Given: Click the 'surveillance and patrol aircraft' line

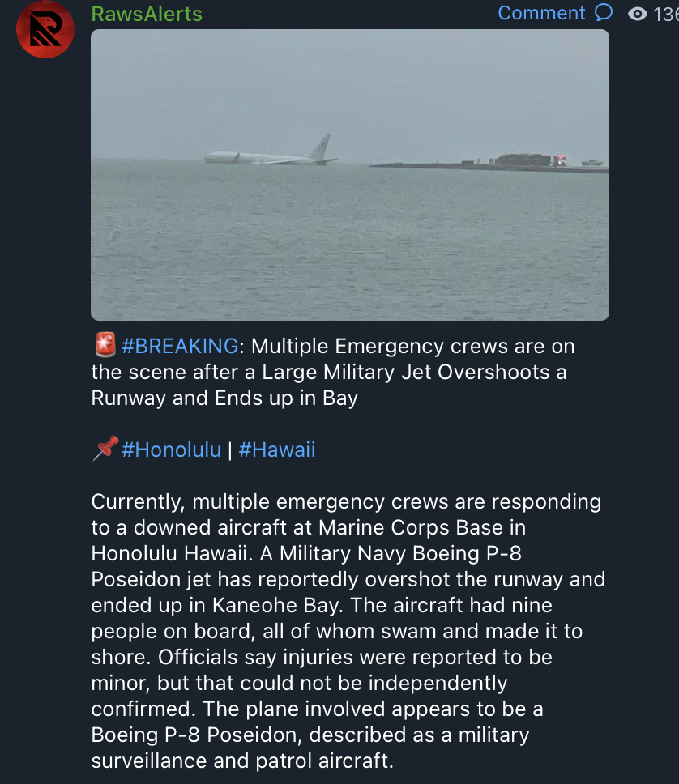Looking at the screenshot, I should coord(242,761).
